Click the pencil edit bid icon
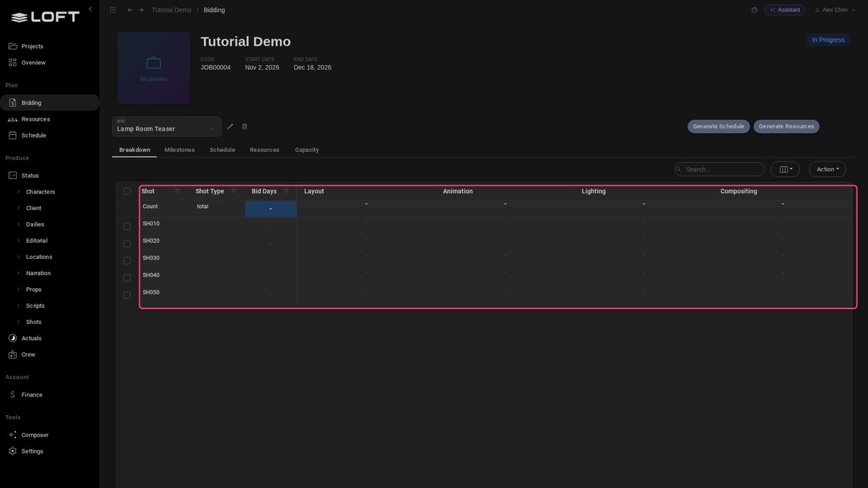The image size is (868, 488). tap(230, 127)
